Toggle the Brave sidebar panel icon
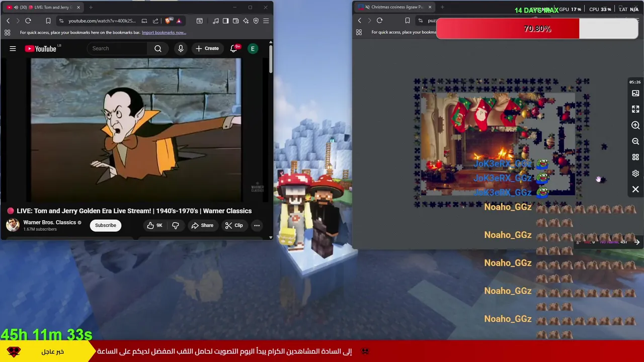The height and width of the screenshot is (362, 644). (x=225, y=21)
